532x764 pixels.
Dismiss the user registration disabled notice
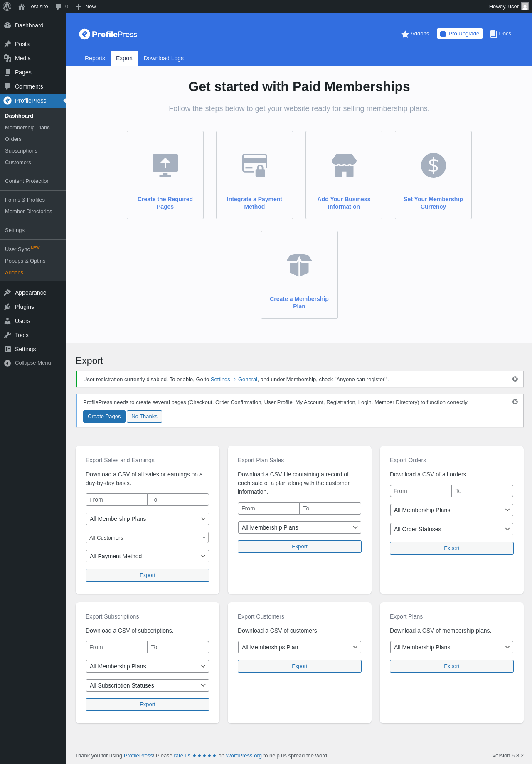click(515, 379)
